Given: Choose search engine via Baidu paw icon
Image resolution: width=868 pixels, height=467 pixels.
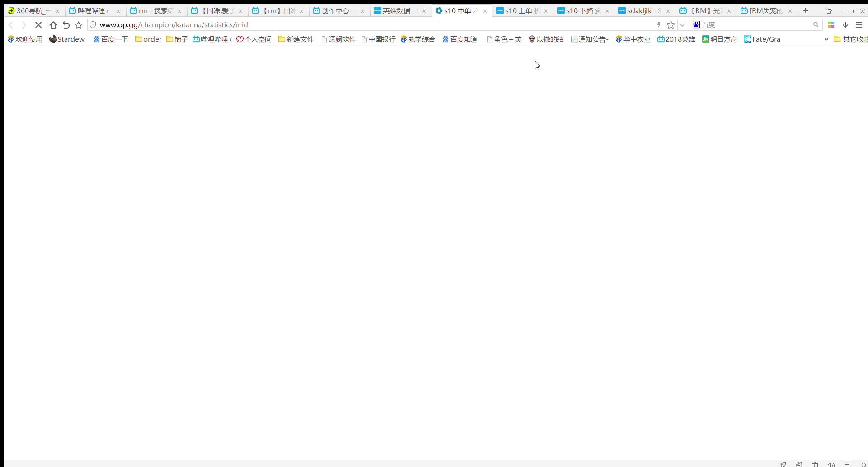Looking at the screenshot, I should (x=696, y=24).
